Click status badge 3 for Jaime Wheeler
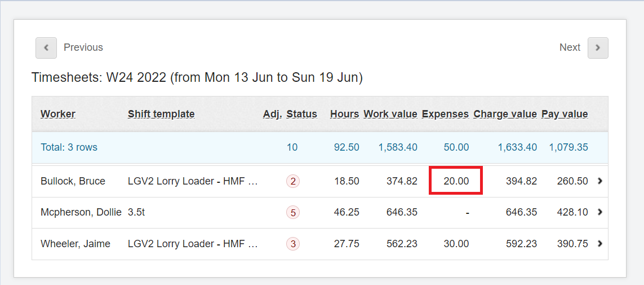Image resolution: width=644 pixels, height=285 pixels. (292, 244)
